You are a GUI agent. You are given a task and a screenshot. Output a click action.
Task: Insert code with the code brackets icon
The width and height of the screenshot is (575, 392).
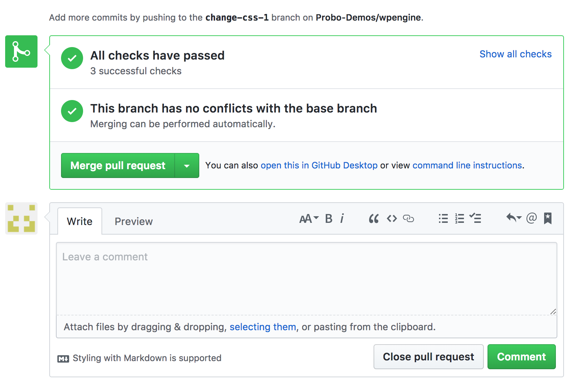click(x=392, y=219)
